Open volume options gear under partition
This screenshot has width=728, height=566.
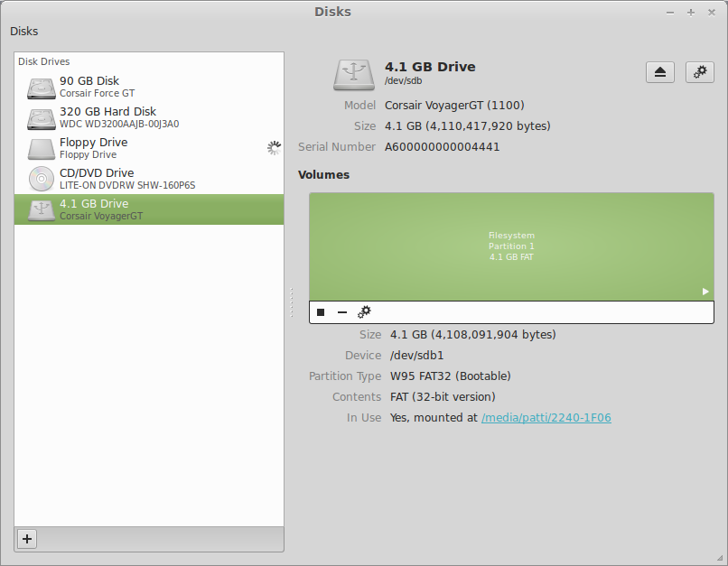point(364,312)
